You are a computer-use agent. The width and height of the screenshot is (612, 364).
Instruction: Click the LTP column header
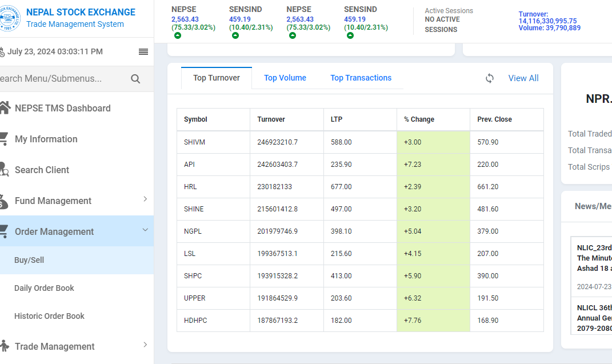(360, 119)
